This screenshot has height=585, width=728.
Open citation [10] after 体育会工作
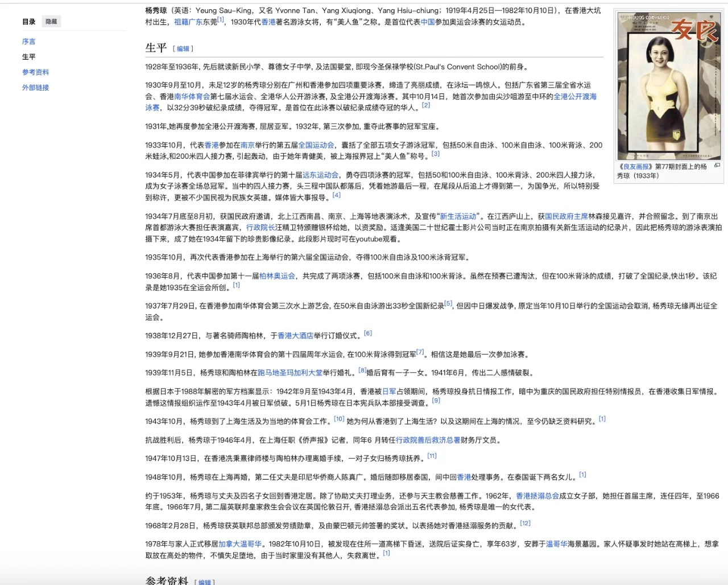(339, 419)
